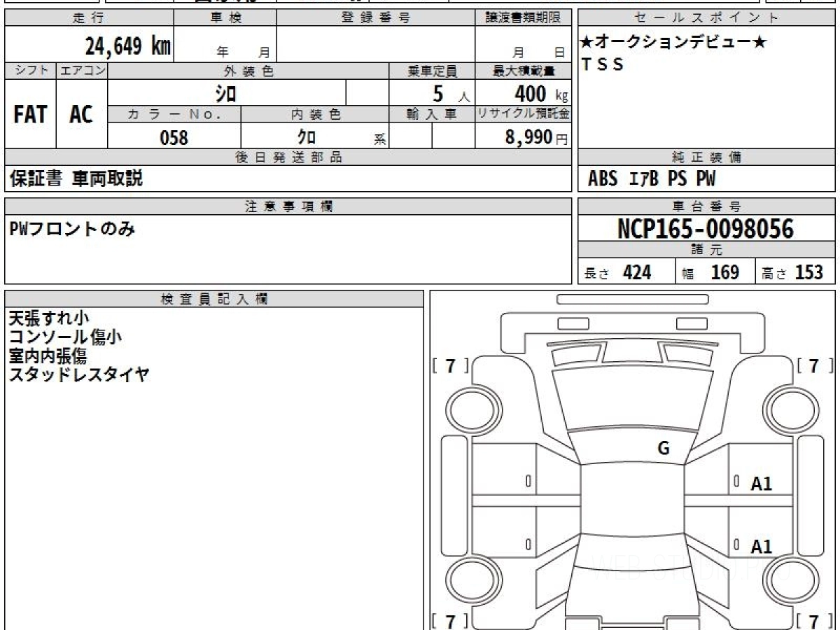Click the カラーNo. header
This screenshot has width=840, height=630.
tap(174, 114)
